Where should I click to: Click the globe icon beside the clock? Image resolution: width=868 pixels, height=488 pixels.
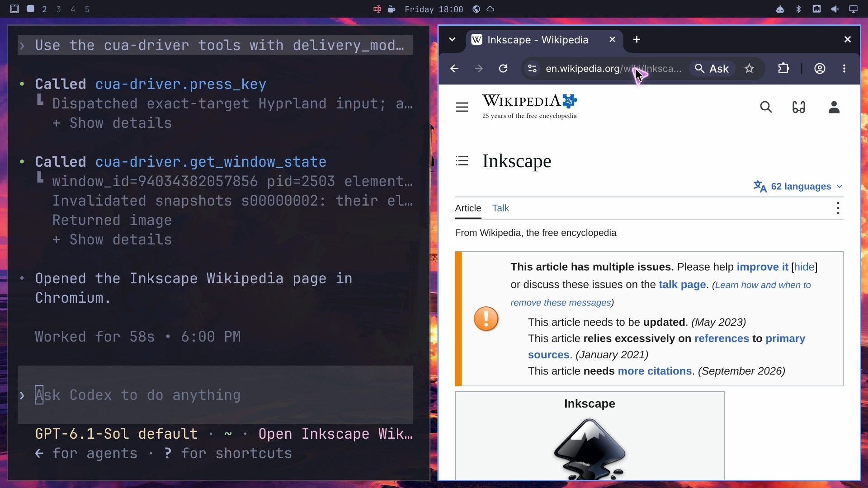[x=476, y=9]
